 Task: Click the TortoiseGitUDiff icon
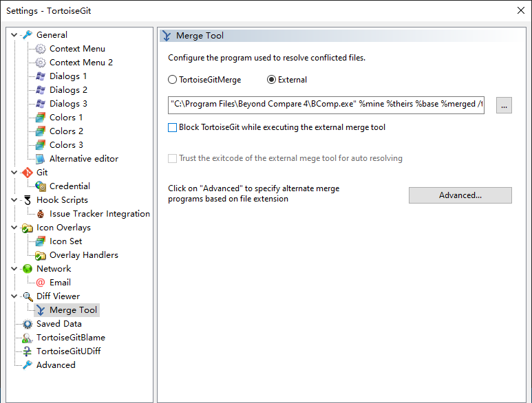click(28, 351)
